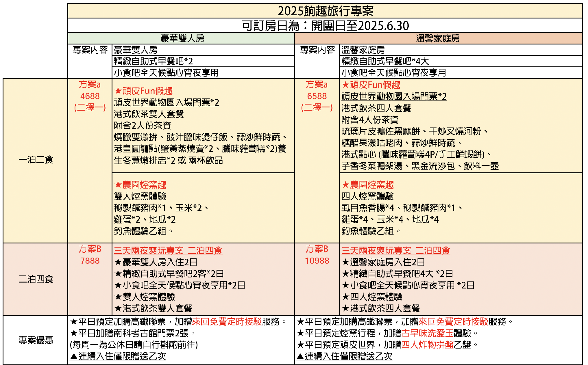Click '★雙人焢窯體驗' in 二泊四食 row
The image size is (588, 365).
coord(145,297)
